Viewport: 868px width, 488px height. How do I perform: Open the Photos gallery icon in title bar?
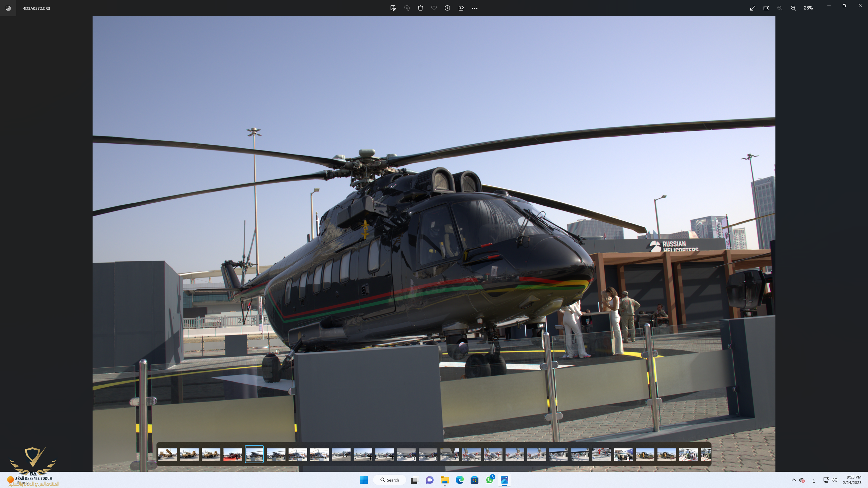(x=8, y=8)
